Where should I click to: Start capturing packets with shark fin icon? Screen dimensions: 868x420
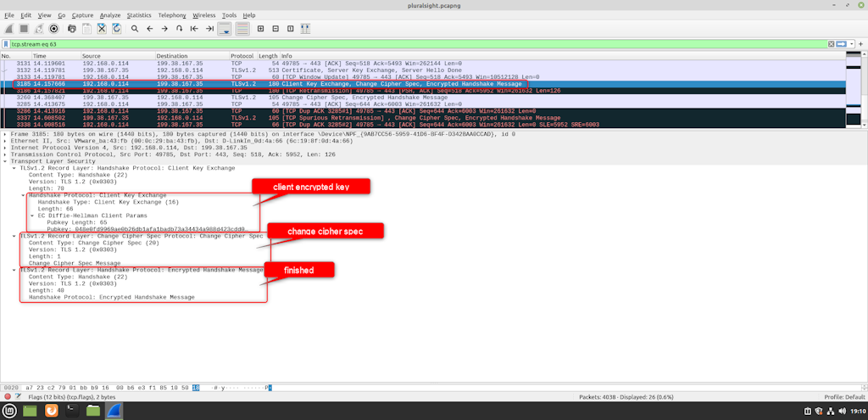tap(9, 28)
